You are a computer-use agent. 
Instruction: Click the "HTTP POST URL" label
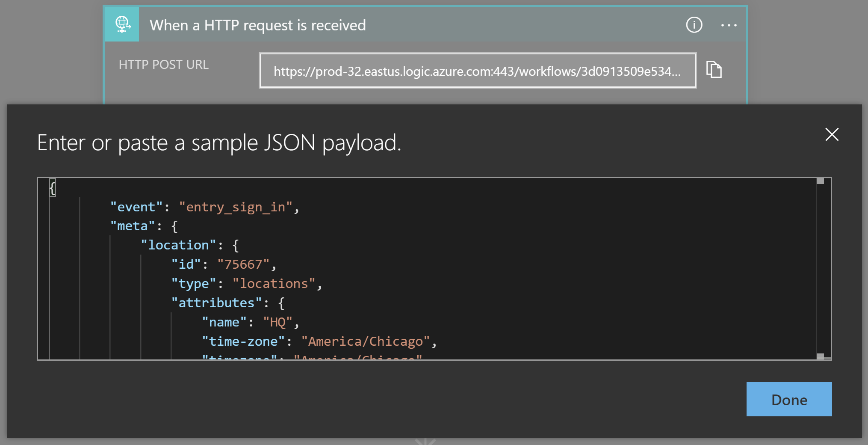pyautogui.click(x=163, y=65)
